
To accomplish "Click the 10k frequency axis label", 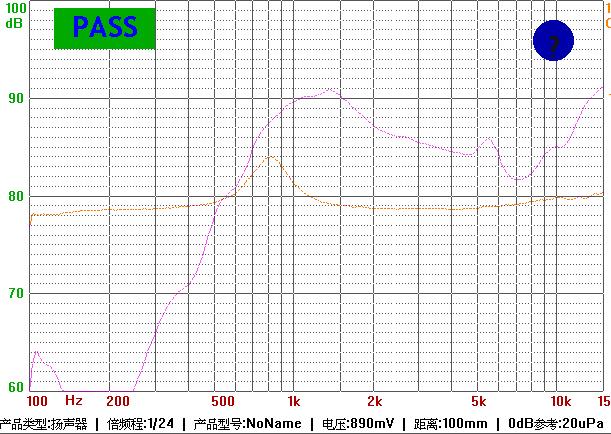I will (x=561, y=401).
